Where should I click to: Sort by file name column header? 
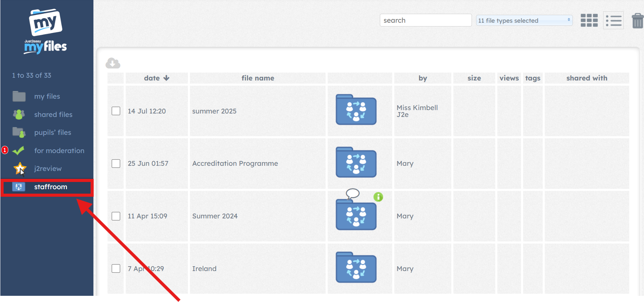click(258, 78)
